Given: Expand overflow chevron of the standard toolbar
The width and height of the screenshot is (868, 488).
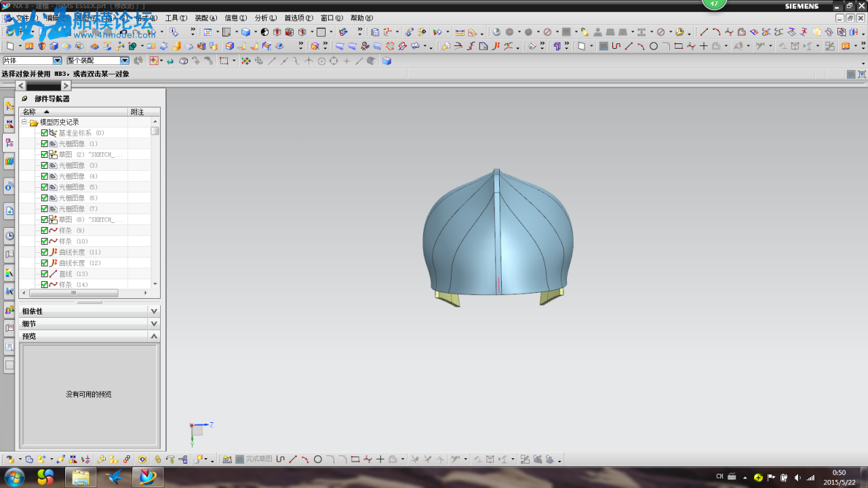Looking at the screenshot, I should (x=192, y=31).
